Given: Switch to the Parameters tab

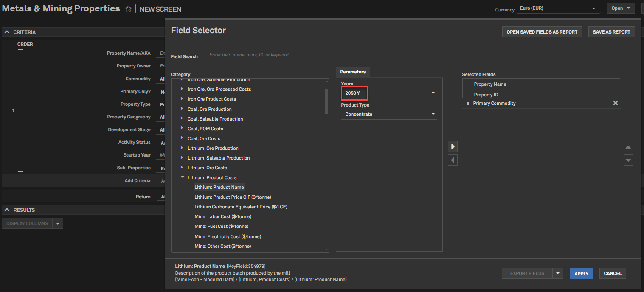Looking at the screenshot, I should point(353,72).
